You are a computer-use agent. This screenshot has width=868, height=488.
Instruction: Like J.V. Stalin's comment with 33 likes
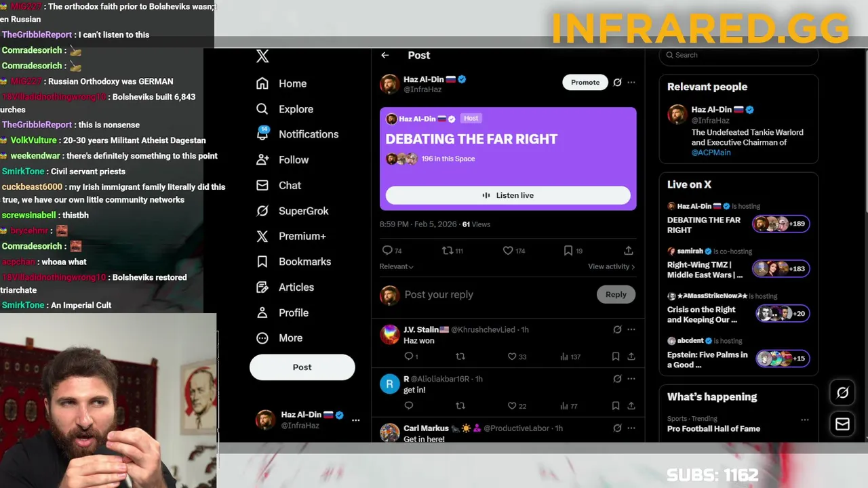[x=517, y=357]
